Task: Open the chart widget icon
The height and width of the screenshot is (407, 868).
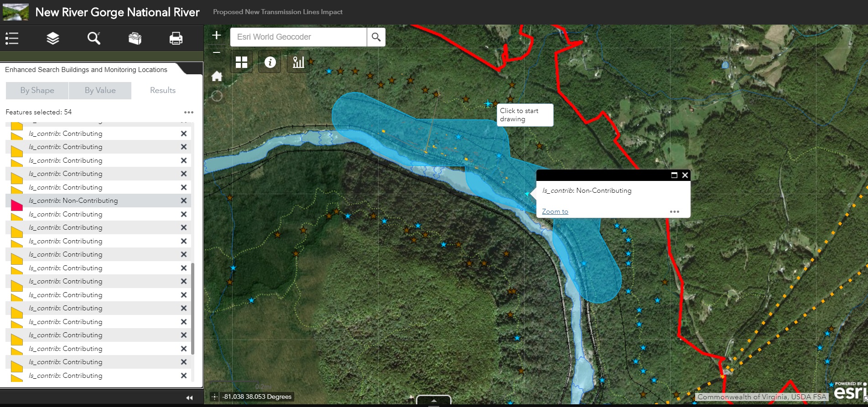Action: pos(298,62)
